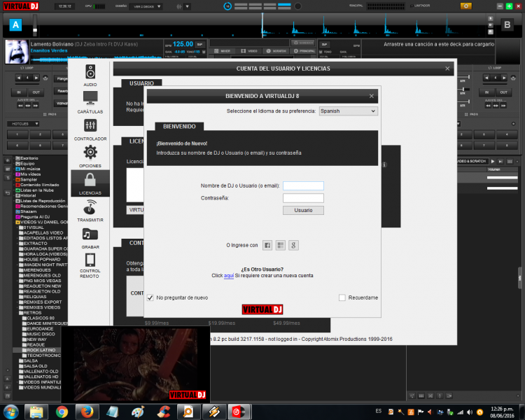Viewport: 525px width, 420px height.
Task: Switch to the Mixer tab
Action: pos(223,51)
